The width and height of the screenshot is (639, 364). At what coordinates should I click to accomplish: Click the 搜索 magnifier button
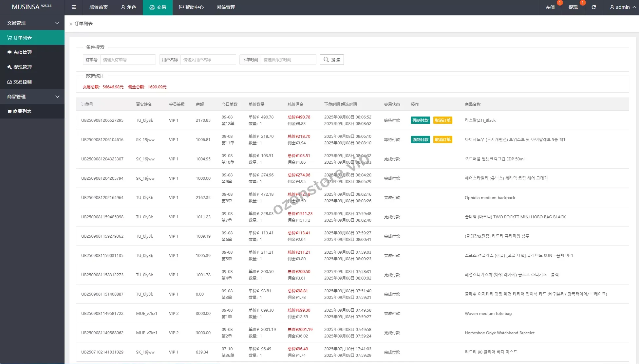[331, 60]
